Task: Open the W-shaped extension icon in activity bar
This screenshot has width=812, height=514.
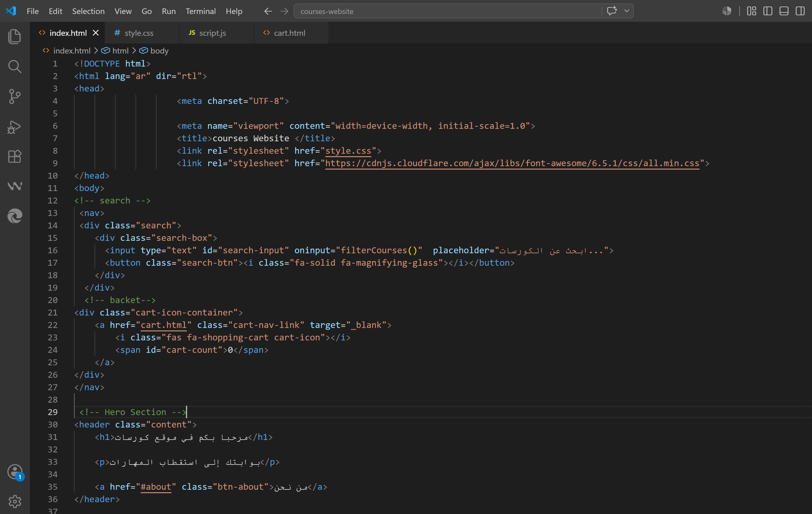Action: click(x=15, y=186)
